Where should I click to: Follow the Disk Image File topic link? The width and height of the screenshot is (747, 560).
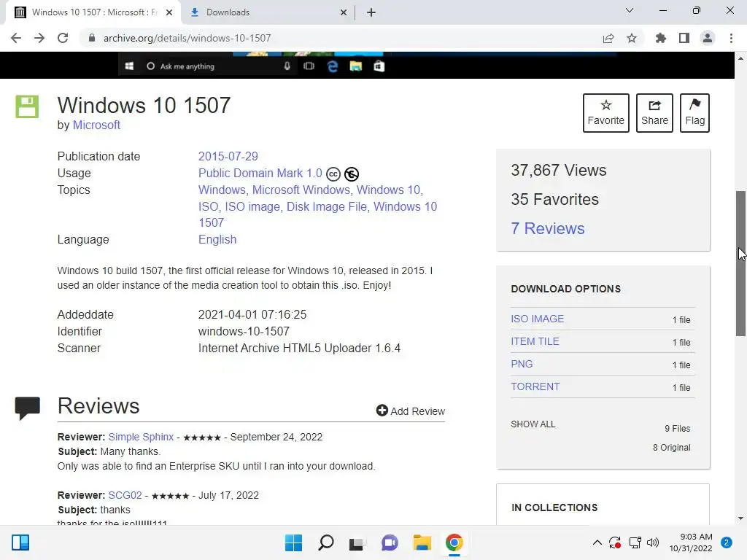(327, 206)
